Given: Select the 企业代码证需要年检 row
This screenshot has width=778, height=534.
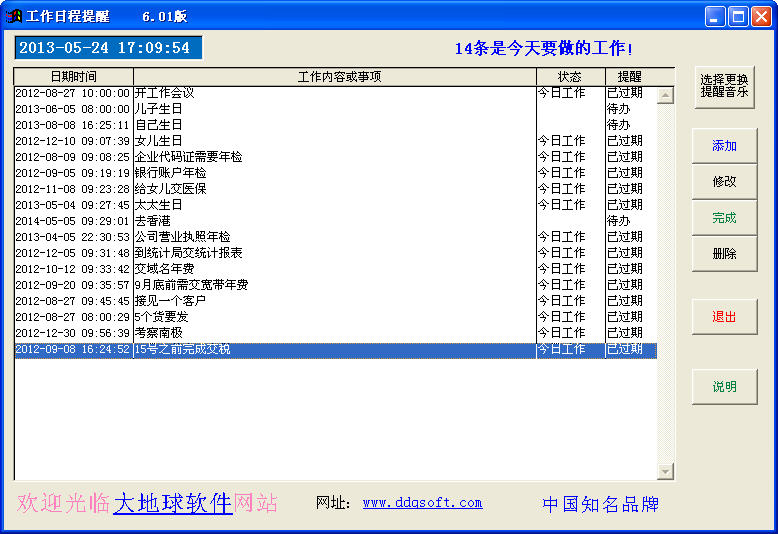Looking at the screenshot, I should pos(335,157).
